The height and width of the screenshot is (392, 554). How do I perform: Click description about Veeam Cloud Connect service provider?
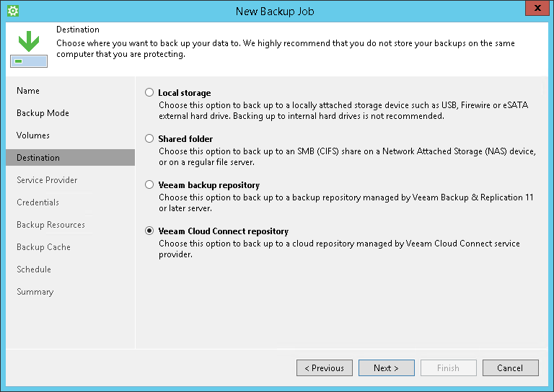(x=339, y=249)
